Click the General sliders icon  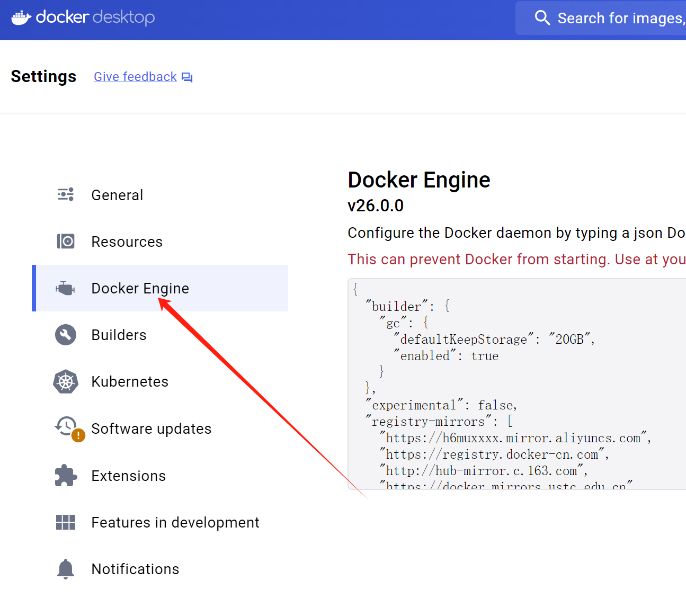click(x=66, y=194)
